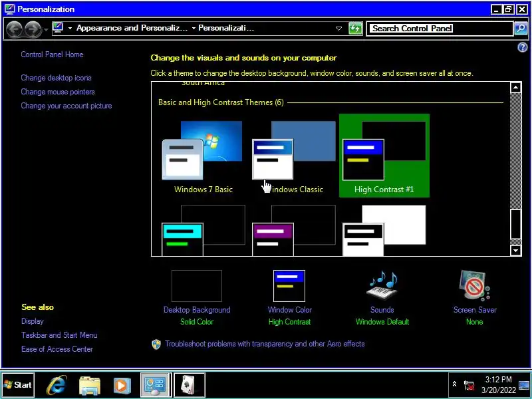Viewport: 532px width, 399px height.
Task: Select the High Contrast #1 theme
Action: [x=384, y=156]
